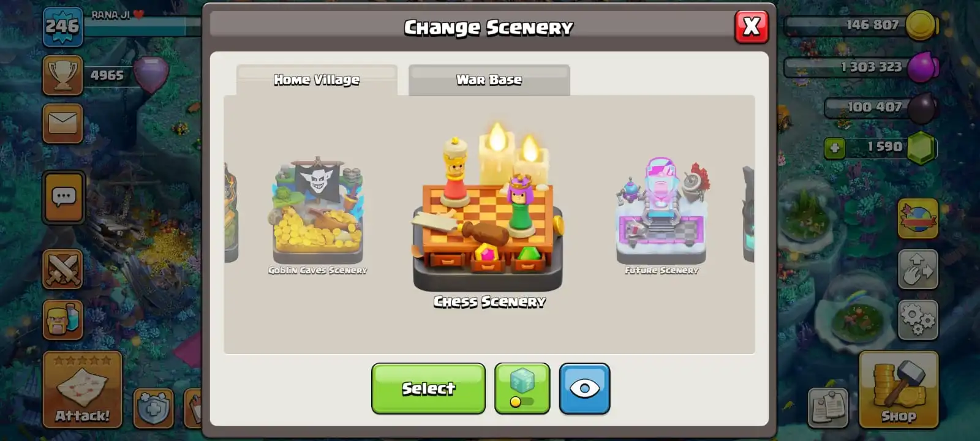This screenshot has width=980, height=441.
Task: Switch to the Home Village tab
Action: pyautogui.click(x=317, y=80)
